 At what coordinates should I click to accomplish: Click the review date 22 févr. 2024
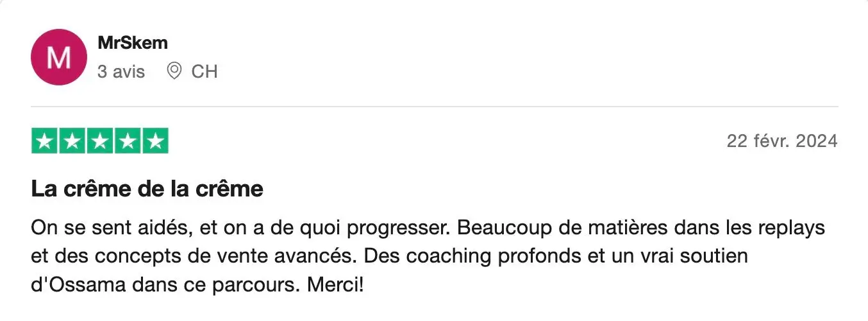(x=782, y=141)
